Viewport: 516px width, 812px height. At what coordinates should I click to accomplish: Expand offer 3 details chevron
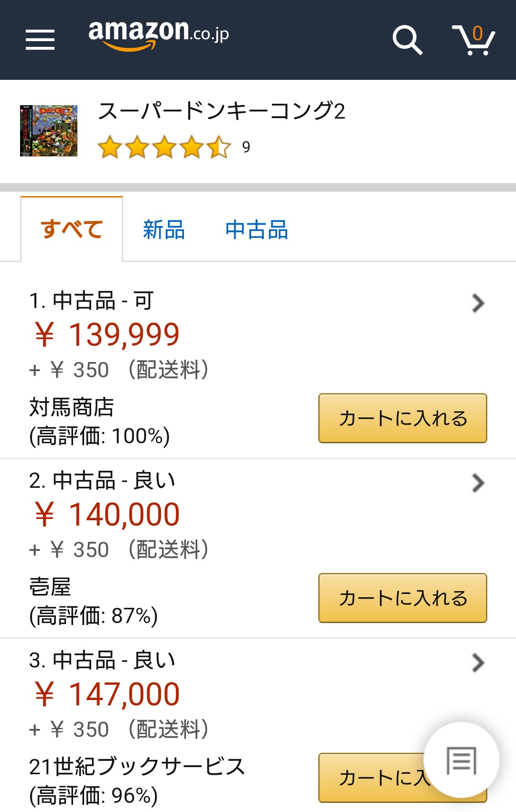click(478, 663)
